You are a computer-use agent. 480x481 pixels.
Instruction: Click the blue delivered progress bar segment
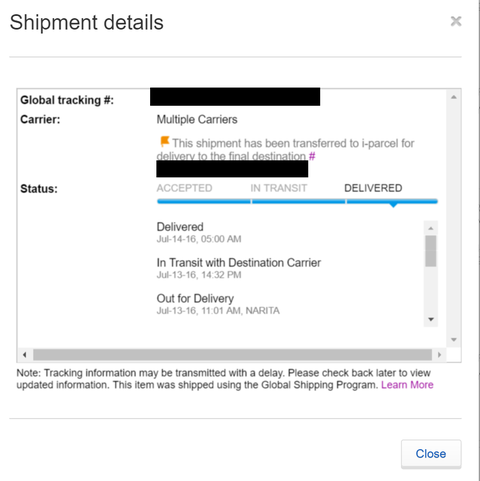pos(392,201)
